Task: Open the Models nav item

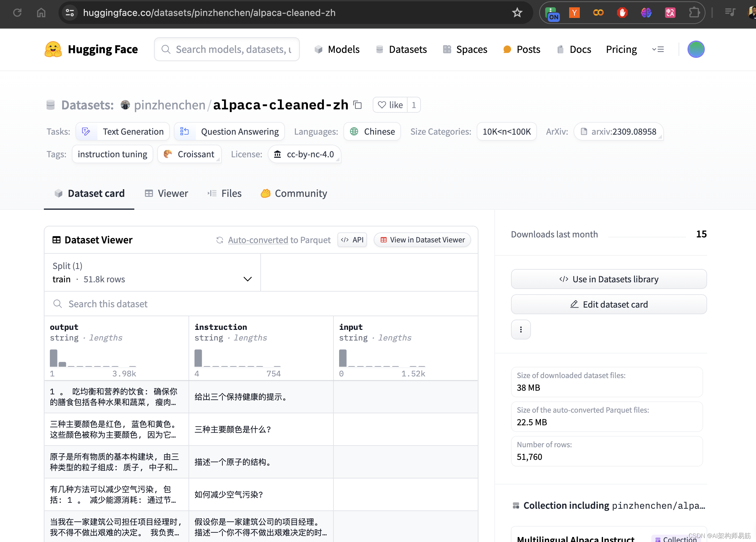Action: tap(337, 49)
